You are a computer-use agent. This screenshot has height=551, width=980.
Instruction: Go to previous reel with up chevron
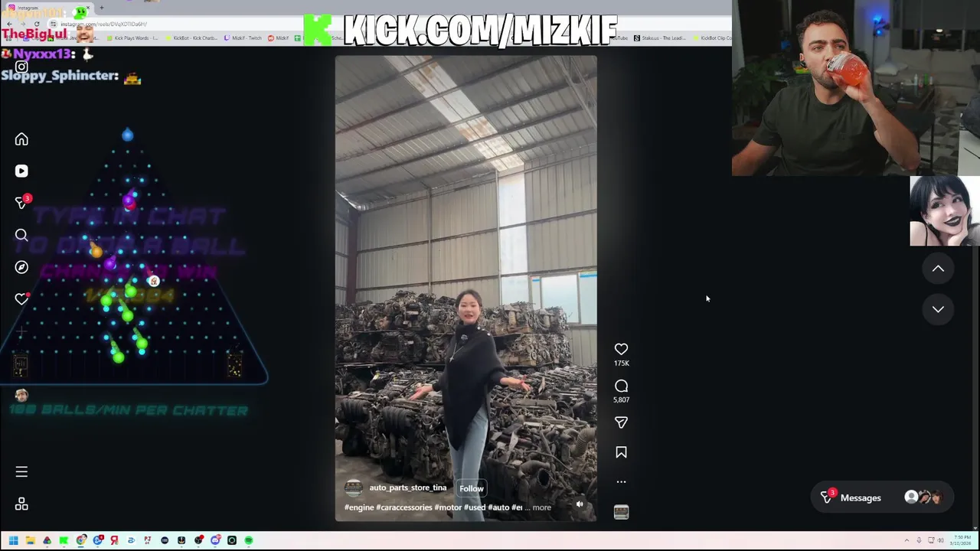(x=938, y=269)
